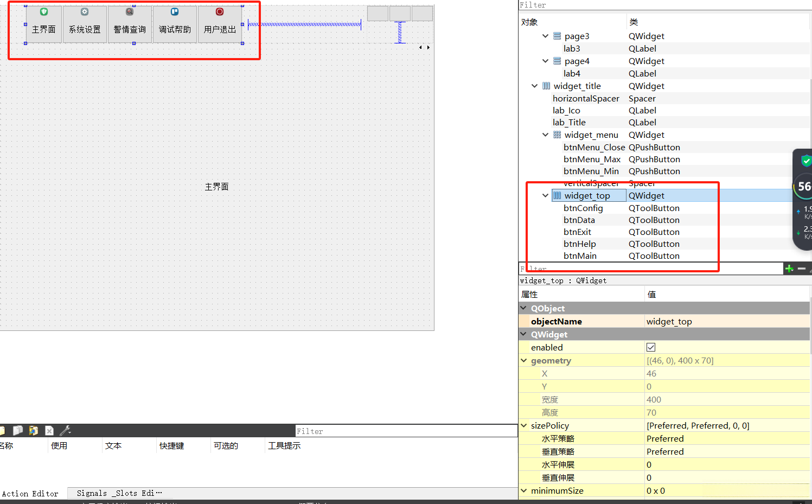Image resolution: width=812 pixels, height=504 pixels.
Task: Click the delete action icon in Action Editor
Action: (49, 431)
